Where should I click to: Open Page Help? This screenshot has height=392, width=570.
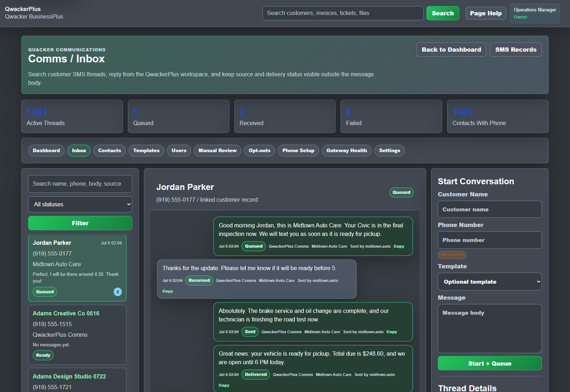tap(486, 13)
